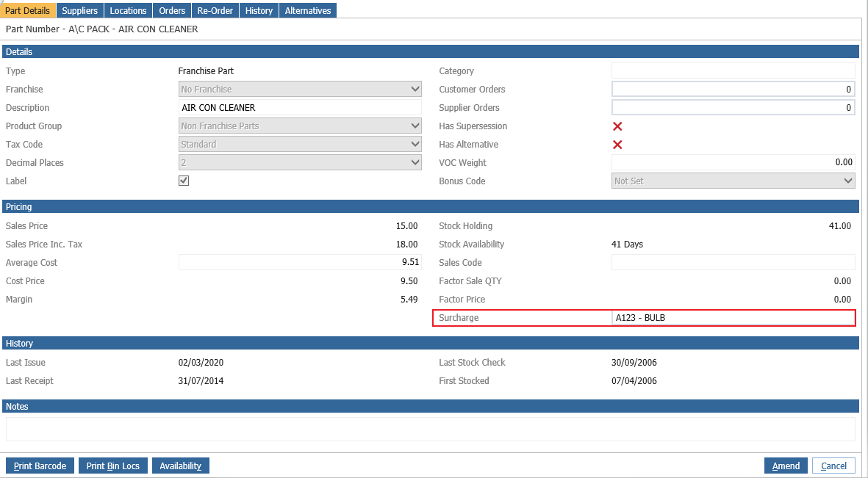Expand the Franchise dropdown

(300, 89)
